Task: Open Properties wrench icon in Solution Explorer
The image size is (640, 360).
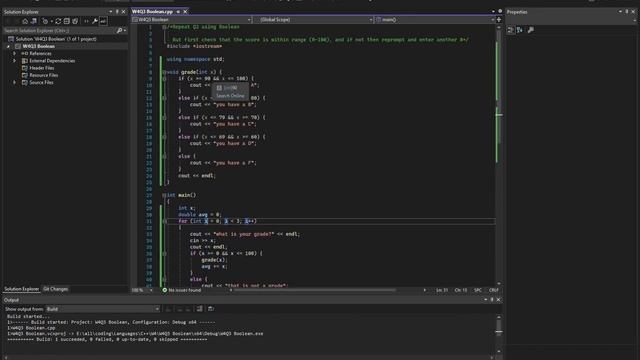Action: tap(95, 21)
